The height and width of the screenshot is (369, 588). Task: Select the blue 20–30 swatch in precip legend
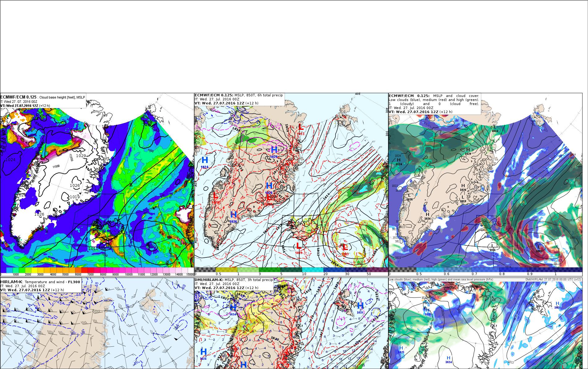(x=334, y=270)
